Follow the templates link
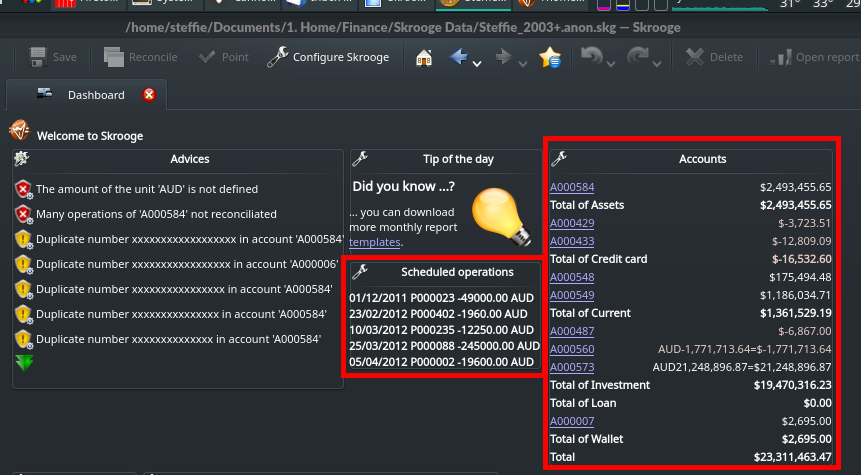Viewport: 861px width, 475px height. pos(374,242)
